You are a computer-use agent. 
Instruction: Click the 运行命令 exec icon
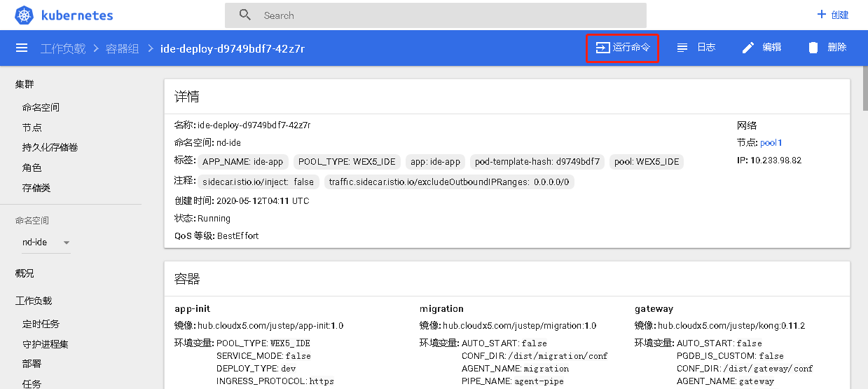tap(602, 48)
